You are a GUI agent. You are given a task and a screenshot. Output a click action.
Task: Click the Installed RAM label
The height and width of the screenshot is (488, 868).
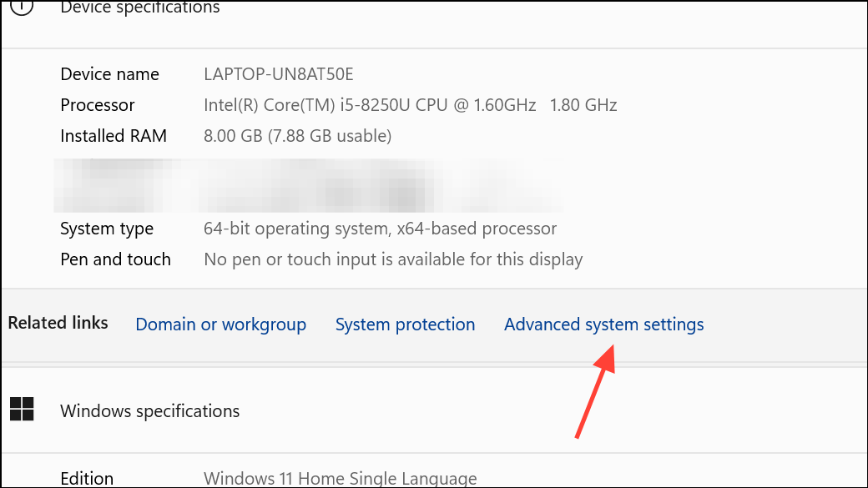click(114, 136)
